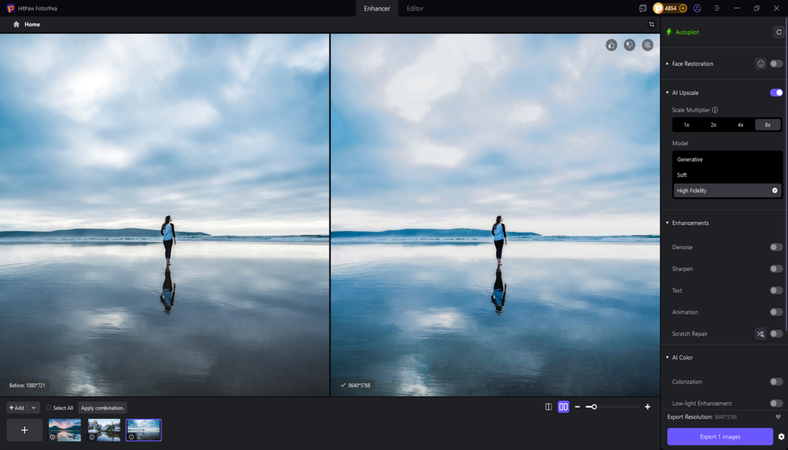This screenshot has height=450, width=788.
Task: Check the Select All checkbox
Action: click(x=48, y=408)
